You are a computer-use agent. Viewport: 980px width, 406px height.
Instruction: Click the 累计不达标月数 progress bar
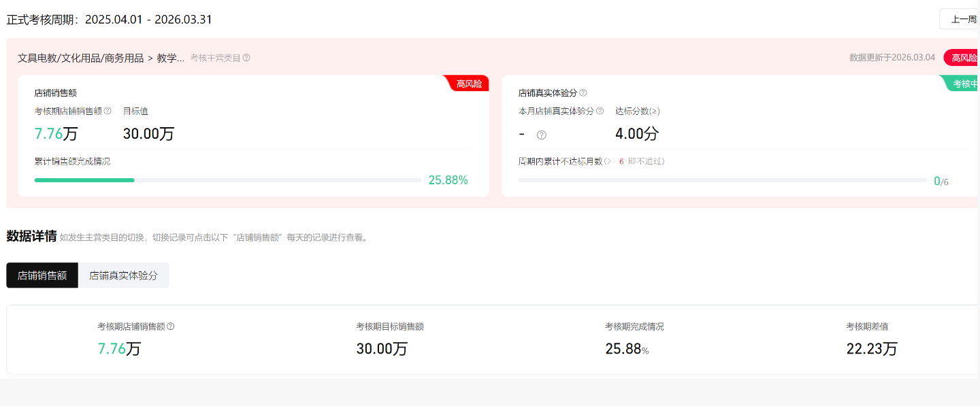click(721, 180)
